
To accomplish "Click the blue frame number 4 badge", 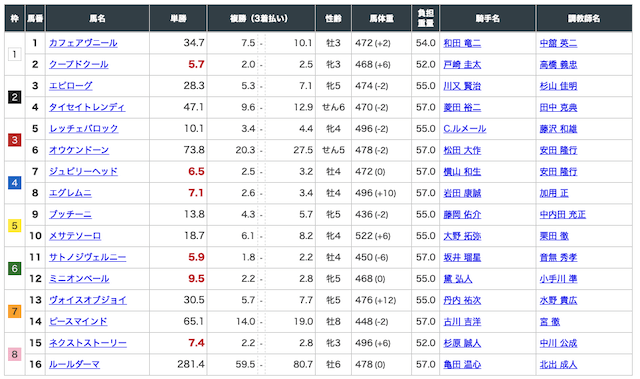I will (x=15, y=183).
